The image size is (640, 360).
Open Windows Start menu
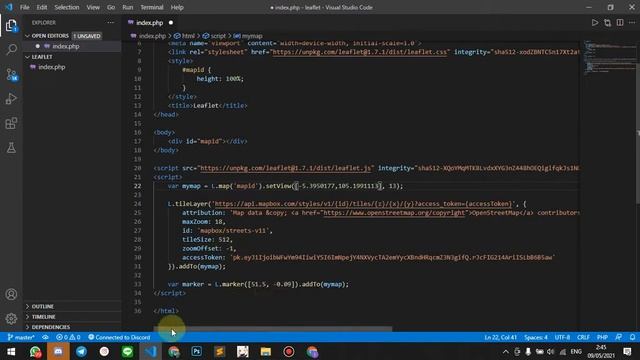point(11,352)
